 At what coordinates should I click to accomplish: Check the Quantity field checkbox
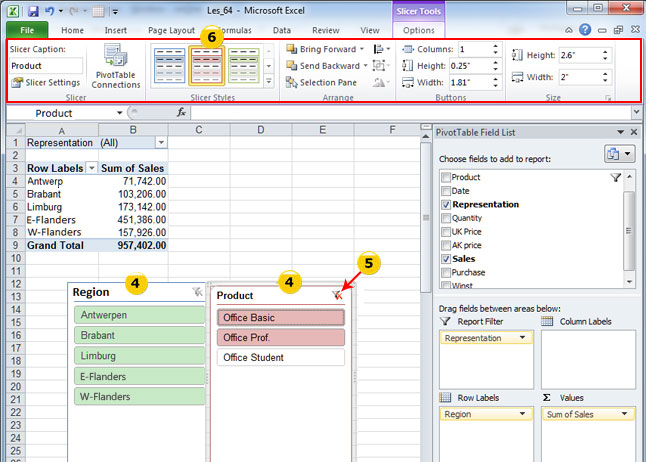tap(446, 218)
